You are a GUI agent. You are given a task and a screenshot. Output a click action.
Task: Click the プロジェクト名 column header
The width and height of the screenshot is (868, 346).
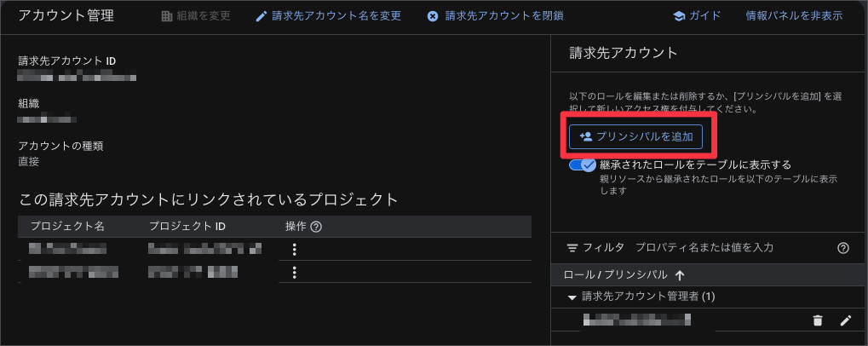coord(67,227)
